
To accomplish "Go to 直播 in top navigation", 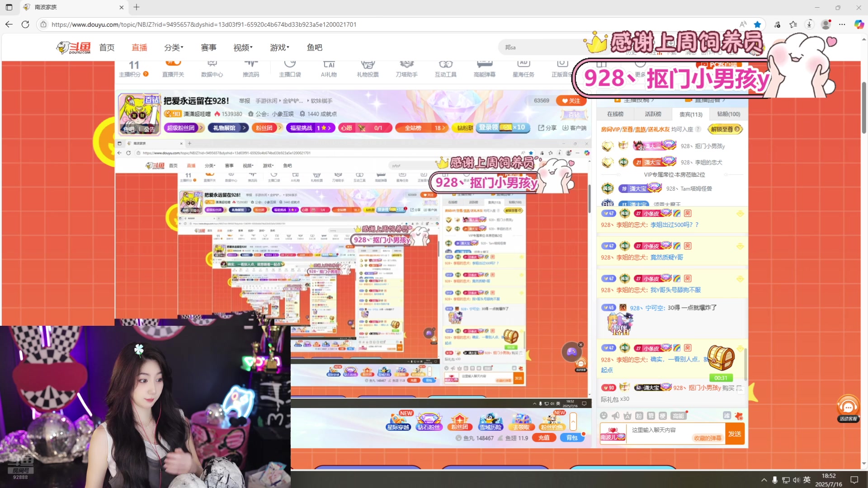I will [x=140, y=47].
